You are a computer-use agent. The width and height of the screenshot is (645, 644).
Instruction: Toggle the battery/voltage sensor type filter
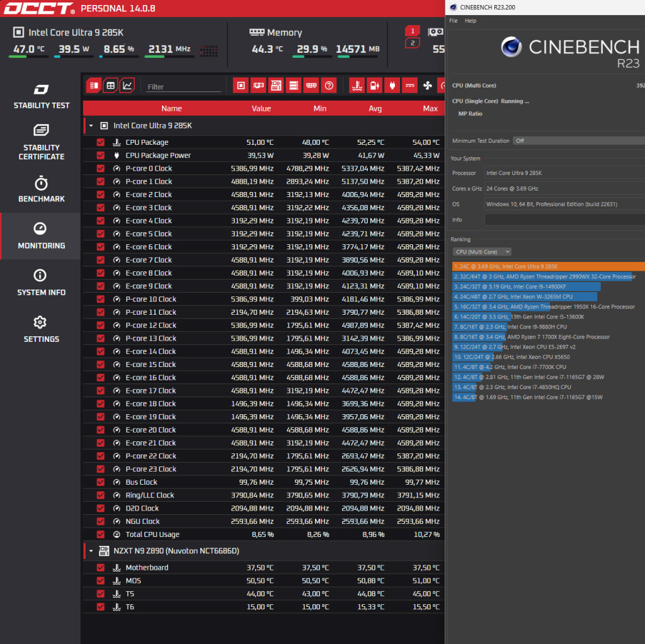point(375,86)
